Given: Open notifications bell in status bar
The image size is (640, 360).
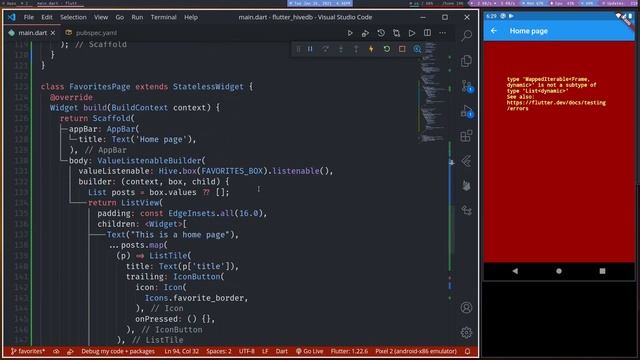Looking at the screenshot, I should [x=468, y=351].
